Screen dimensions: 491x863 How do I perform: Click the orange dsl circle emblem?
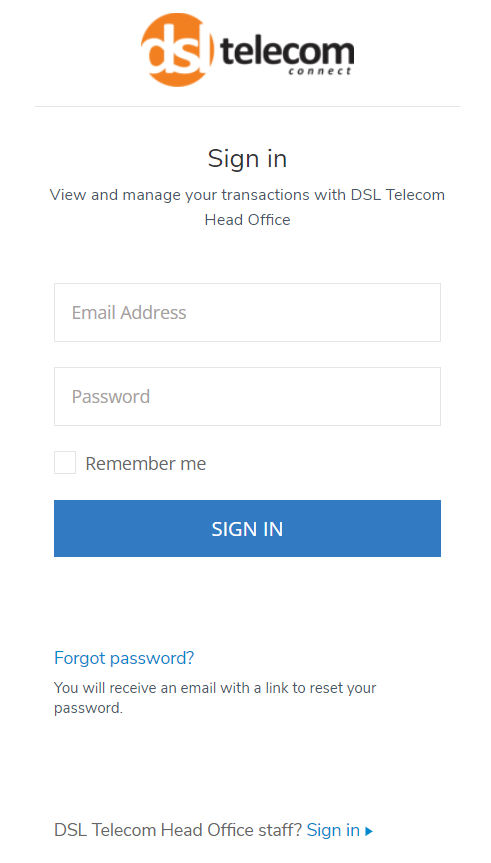click(177, 50)
